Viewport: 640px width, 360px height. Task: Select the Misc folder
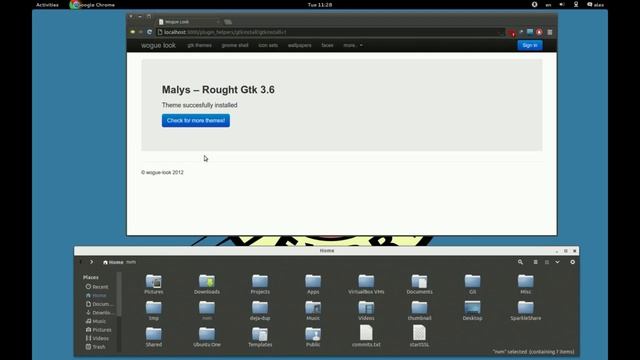click(526, 284)
